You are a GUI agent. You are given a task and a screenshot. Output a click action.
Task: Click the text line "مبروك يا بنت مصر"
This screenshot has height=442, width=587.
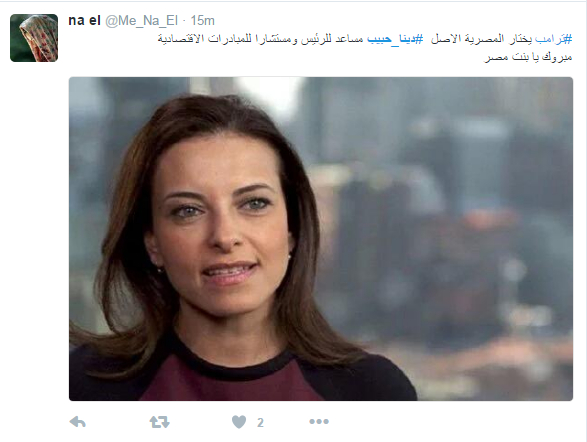pyautogui.click(x=528, y=57)
